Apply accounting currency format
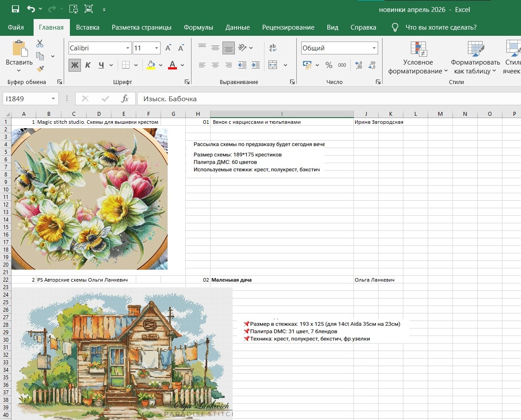Screen dimensions: 521x420 pos(307,65)
